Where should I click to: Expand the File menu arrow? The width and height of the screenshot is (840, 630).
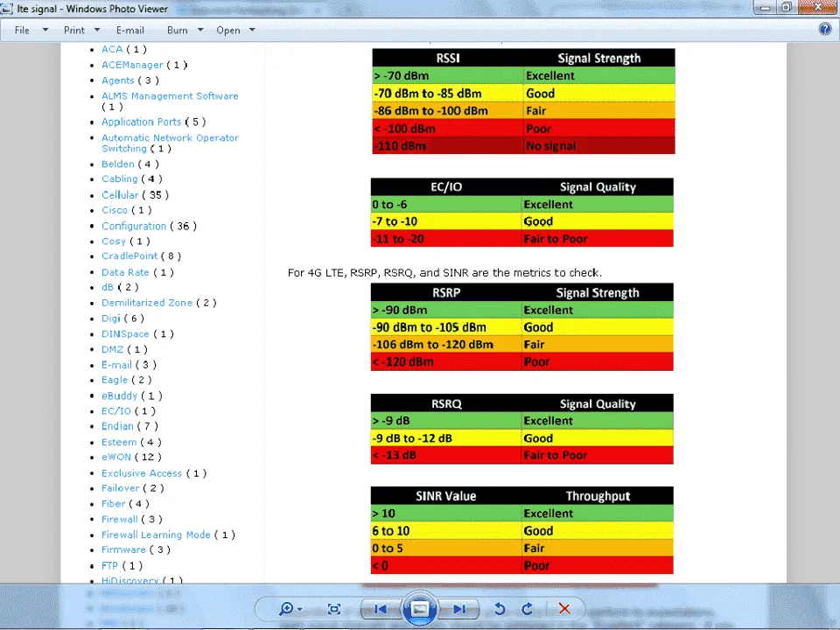click(45, 30)
